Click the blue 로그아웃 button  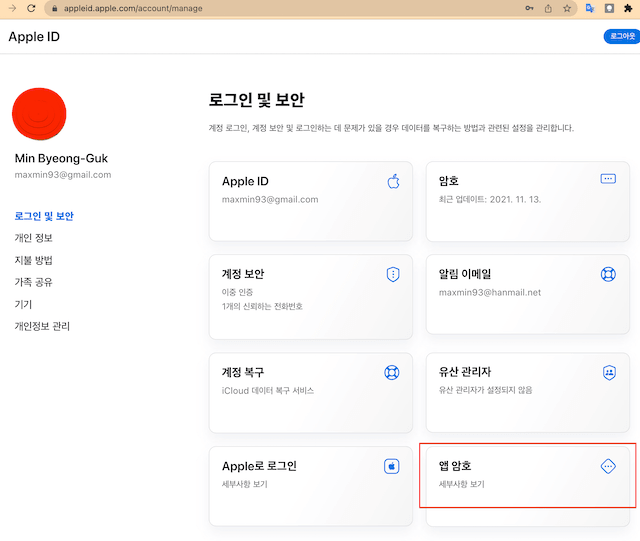click(622, 36)
